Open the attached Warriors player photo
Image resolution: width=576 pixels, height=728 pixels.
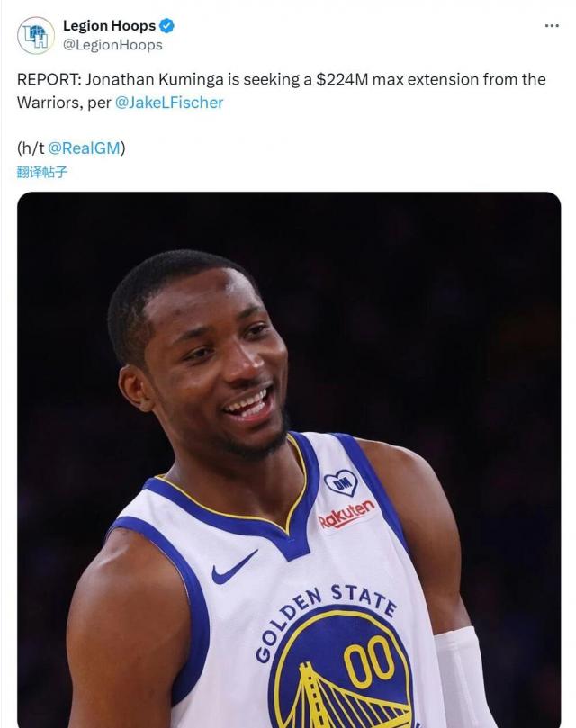(289, 460)
